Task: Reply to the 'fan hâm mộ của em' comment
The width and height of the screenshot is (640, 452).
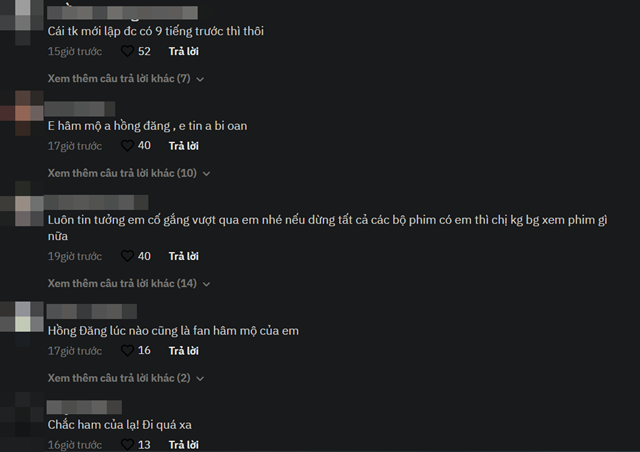Action: click(184, 351)
